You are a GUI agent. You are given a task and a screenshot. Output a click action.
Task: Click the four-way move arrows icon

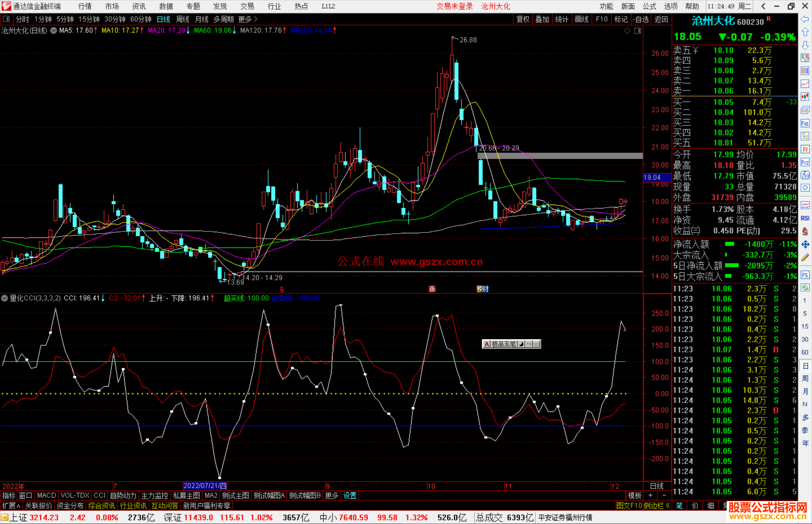805,245
